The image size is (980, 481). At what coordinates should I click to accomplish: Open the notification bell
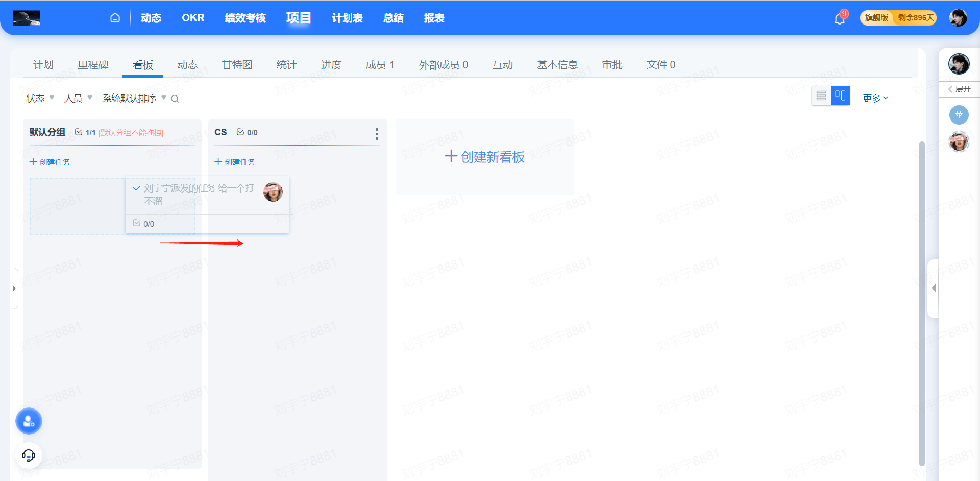(839, 19)
